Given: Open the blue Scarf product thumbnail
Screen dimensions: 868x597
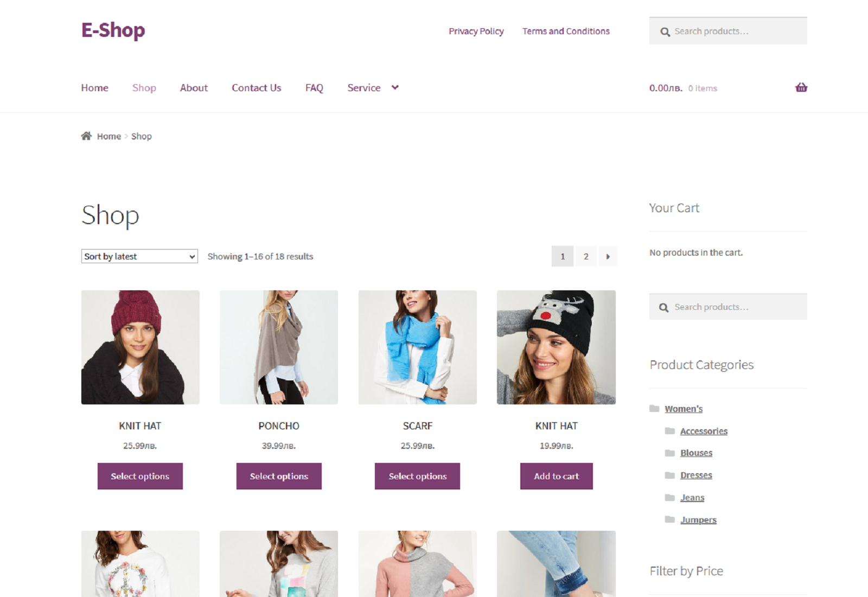Looking at the screenshot, I should 418,347.
